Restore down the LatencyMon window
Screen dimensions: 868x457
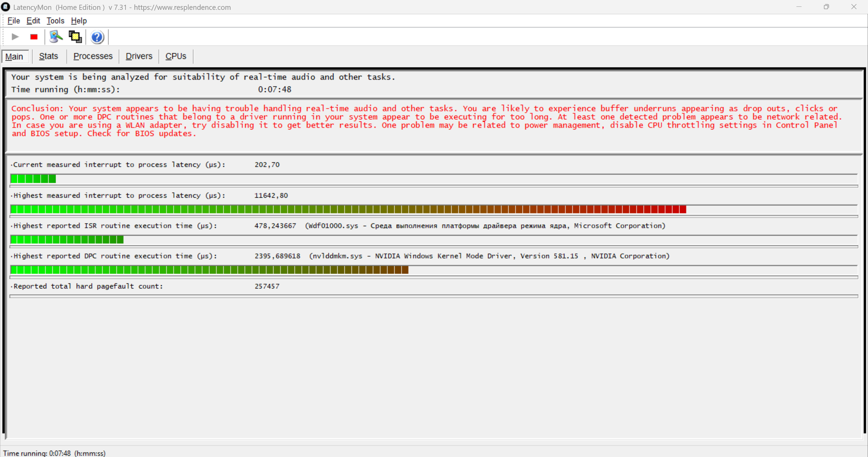click(x=826, y=7)
